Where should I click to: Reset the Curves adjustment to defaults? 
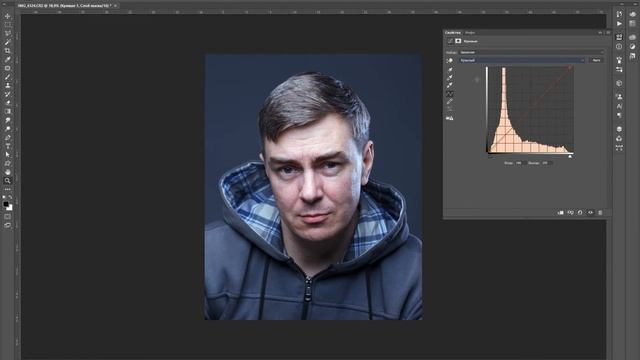coord(580,213)
